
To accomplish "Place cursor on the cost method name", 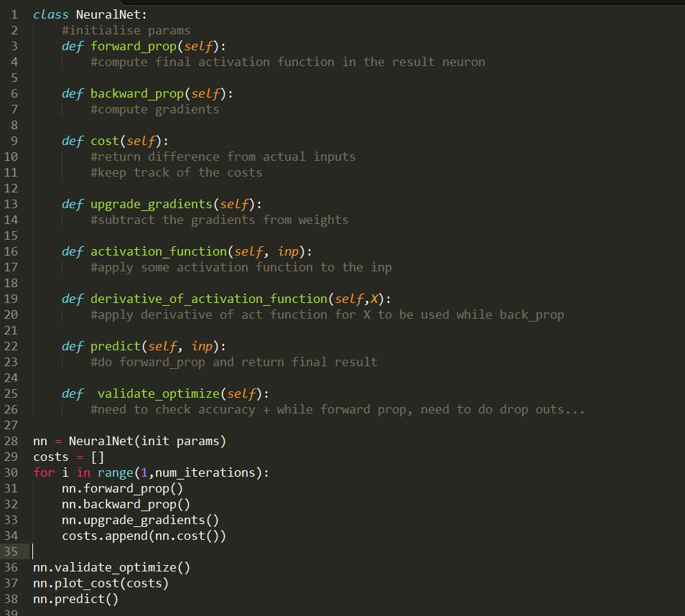I will (x=105, y=141).
